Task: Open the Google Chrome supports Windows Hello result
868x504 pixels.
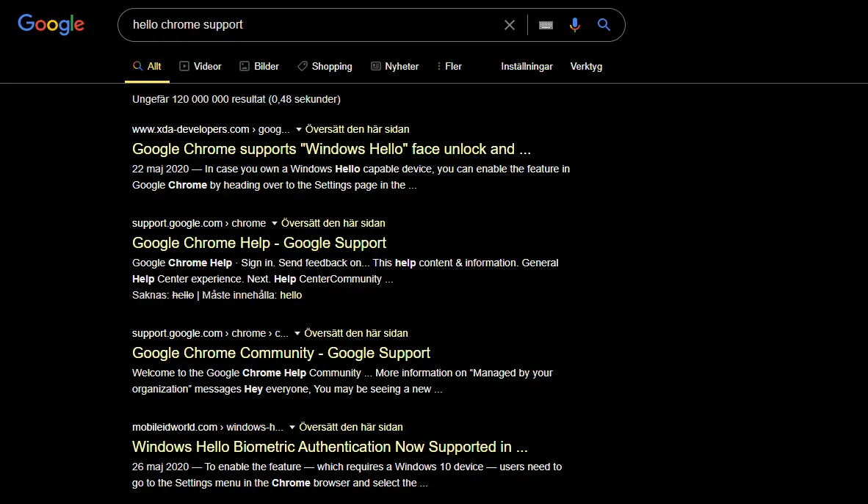Action: (x=331, y=149)
